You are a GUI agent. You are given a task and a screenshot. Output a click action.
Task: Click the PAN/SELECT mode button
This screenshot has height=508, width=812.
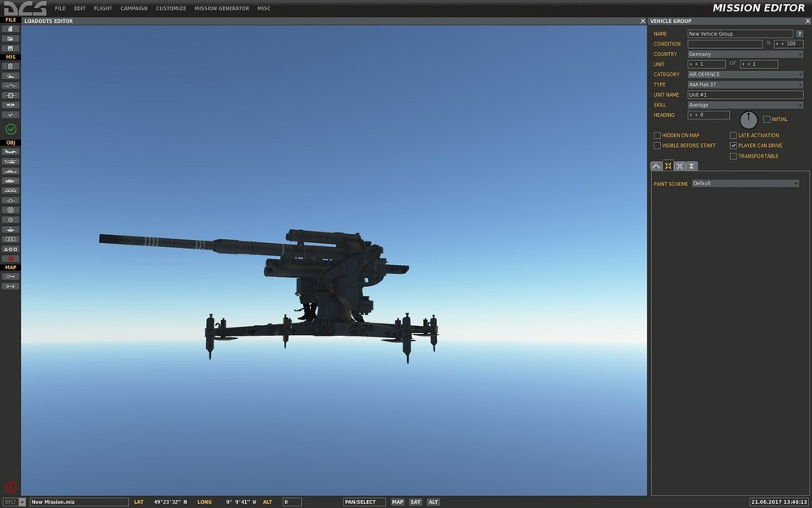click(x=364, y=501)
